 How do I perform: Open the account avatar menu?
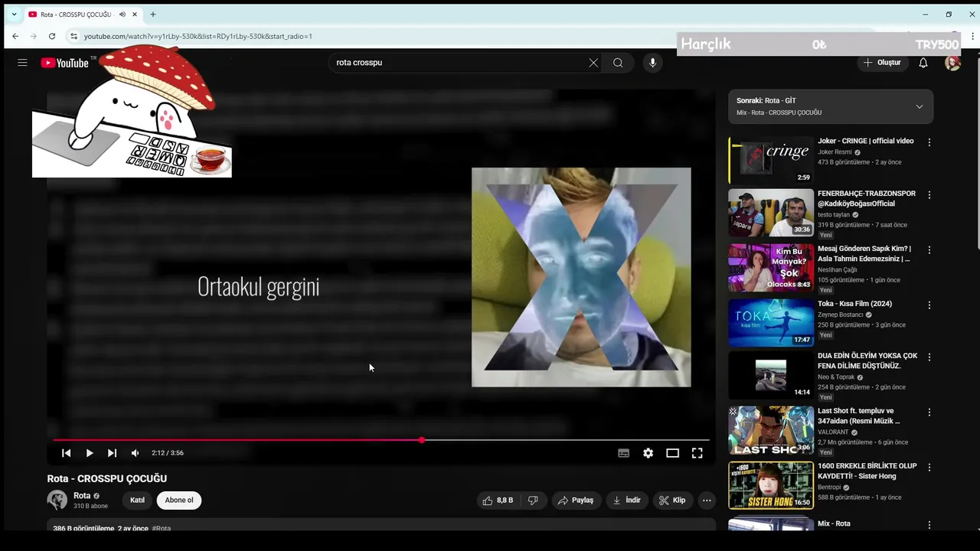(952, 63)
